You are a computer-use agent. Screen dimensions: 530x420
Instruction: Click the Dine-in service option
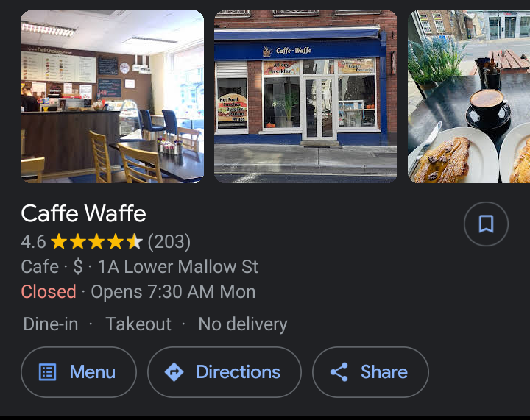51,324
